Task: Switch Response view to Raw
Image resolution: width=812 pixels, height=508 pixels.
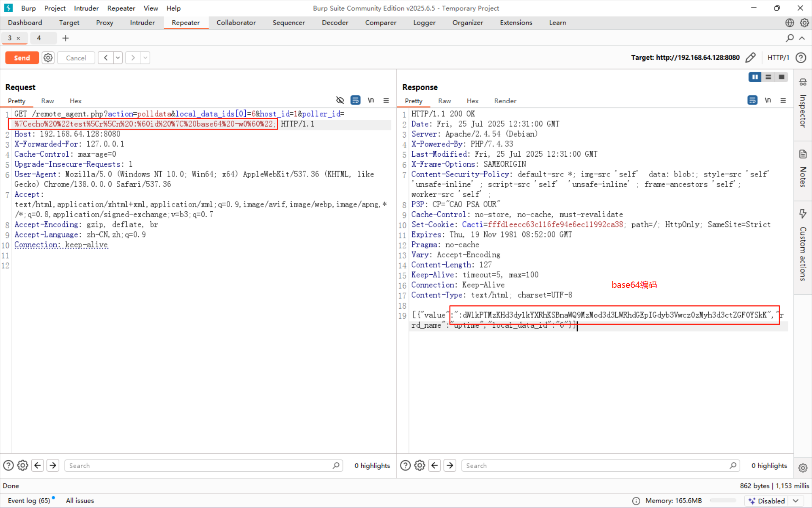Action: [444, 101]
